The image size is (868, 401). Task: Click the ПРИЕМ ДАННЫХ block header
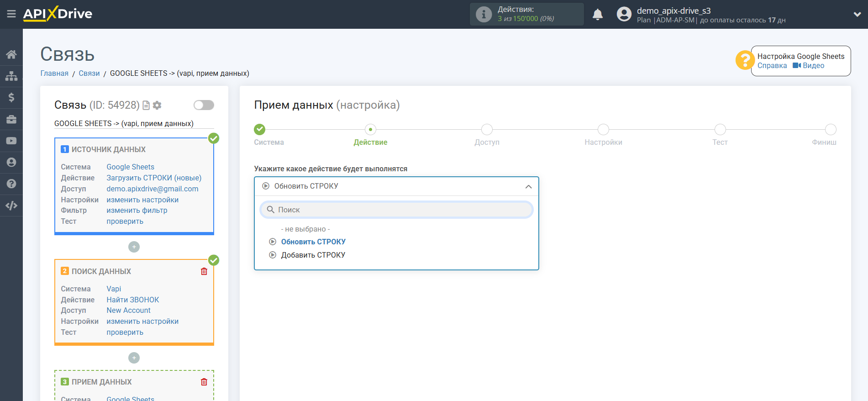102,382
